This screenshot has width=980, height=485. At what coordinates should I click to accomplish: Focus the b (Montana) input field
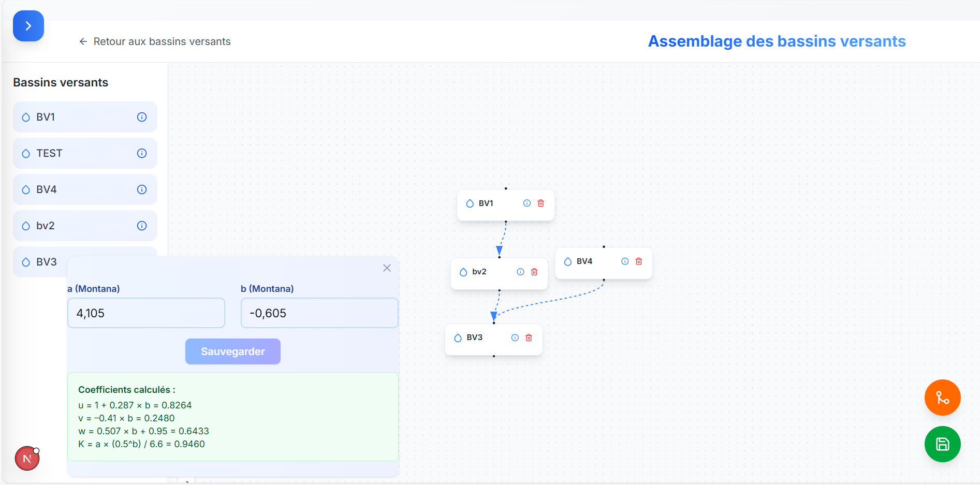click(x=319, y=313)
